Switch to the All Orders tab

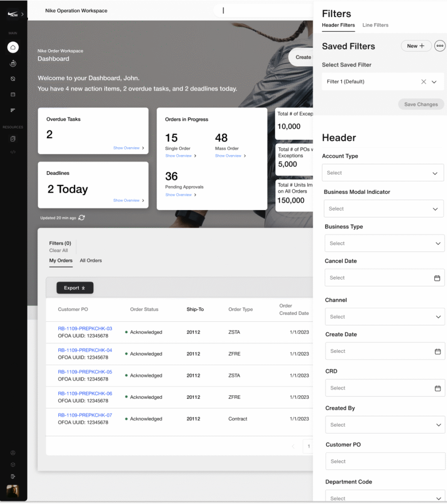(90, 260)
